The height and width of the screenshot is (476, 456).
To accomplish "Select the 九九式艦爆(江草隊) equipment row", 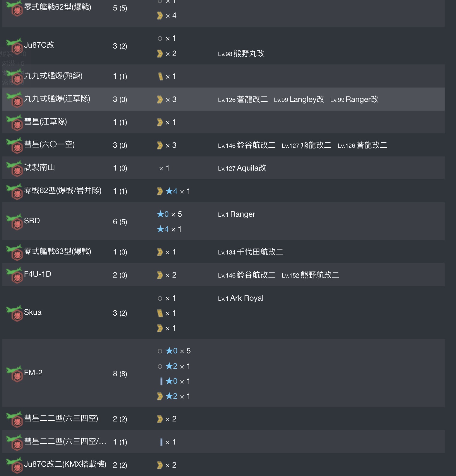I will tap(223, 99).
